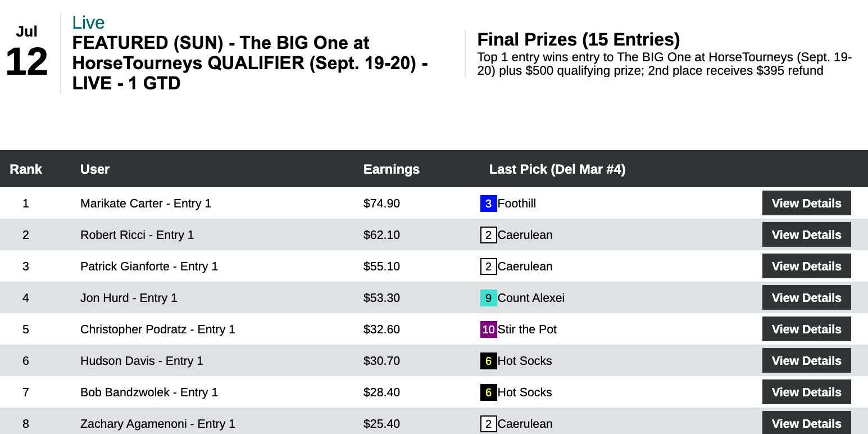Click the tournament title heading
The width and height of the screenshot is (868, 434).
(x=250, y=63)
